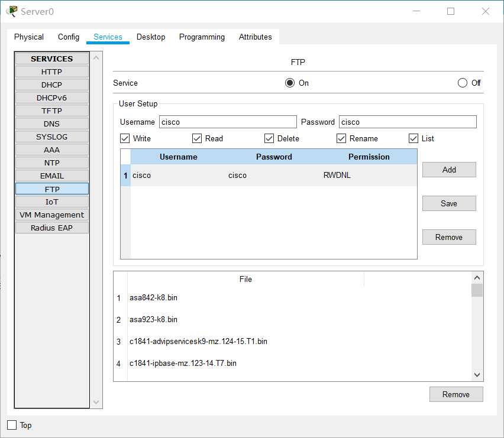The width and height of the screenshot is (504, 438).
Task: Select file asa842-k8.bin
Action: [x=245, y=298]
